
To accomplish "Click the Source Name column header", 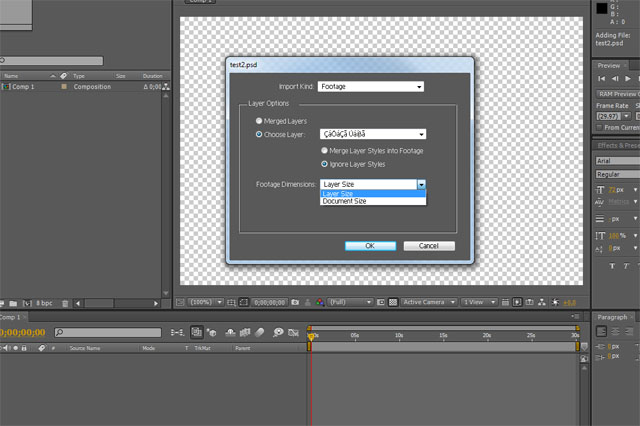I will [84, 348].
